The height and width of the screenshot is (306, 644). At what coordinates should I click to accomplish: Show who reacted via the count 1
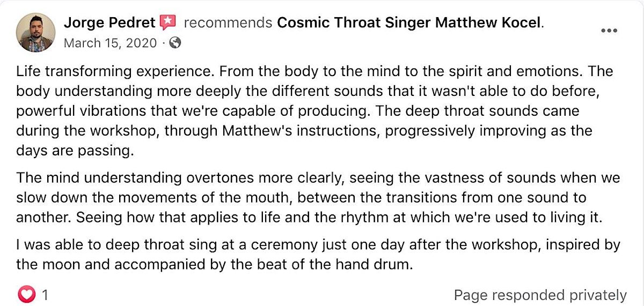point(46,294)
